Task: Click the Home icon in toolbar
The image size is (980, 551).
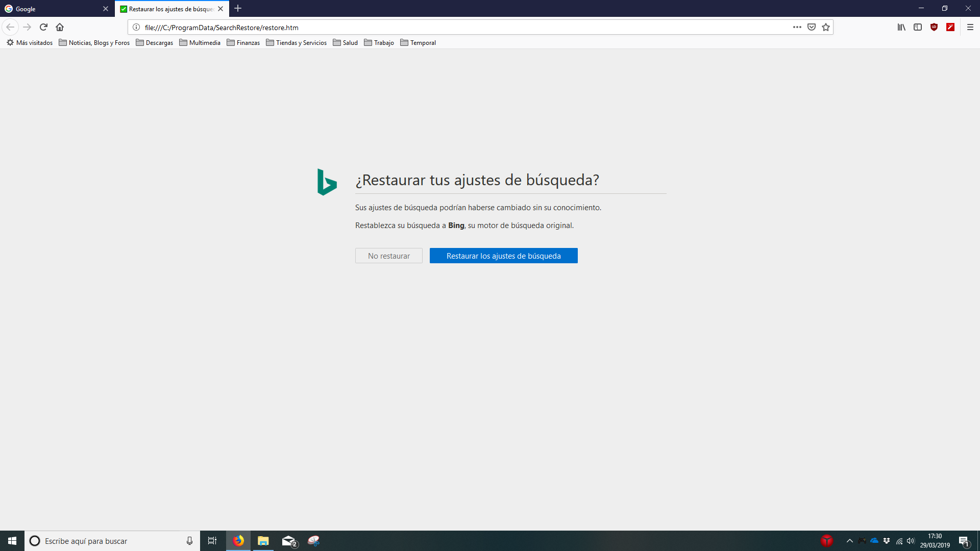Action: click(60, 27)
